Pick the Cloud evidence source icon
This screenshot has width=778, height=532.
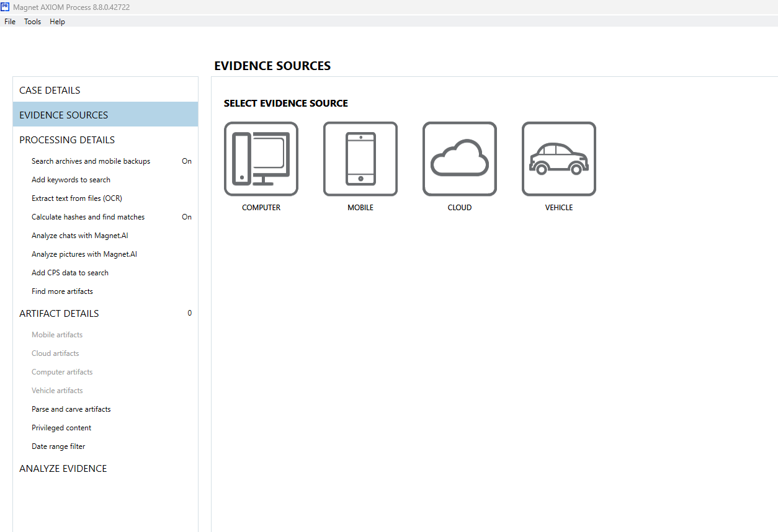click(459, 159)
